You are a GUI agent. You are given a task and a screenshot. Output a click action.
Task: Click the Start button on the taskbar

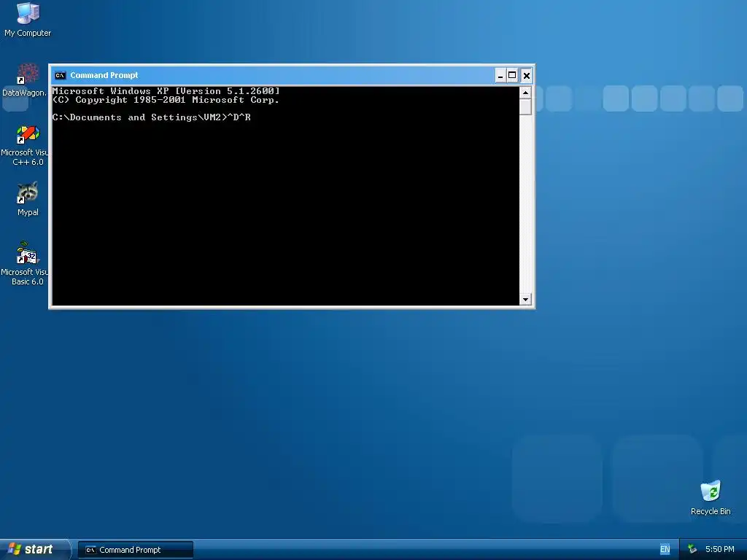[x=34, y=550]
